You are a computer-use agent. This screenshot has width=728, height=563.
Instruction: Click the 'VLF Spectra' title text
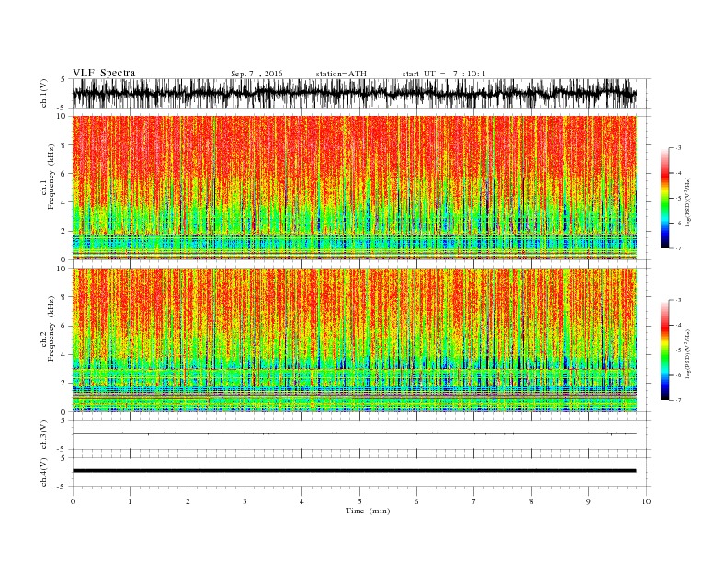104,73
